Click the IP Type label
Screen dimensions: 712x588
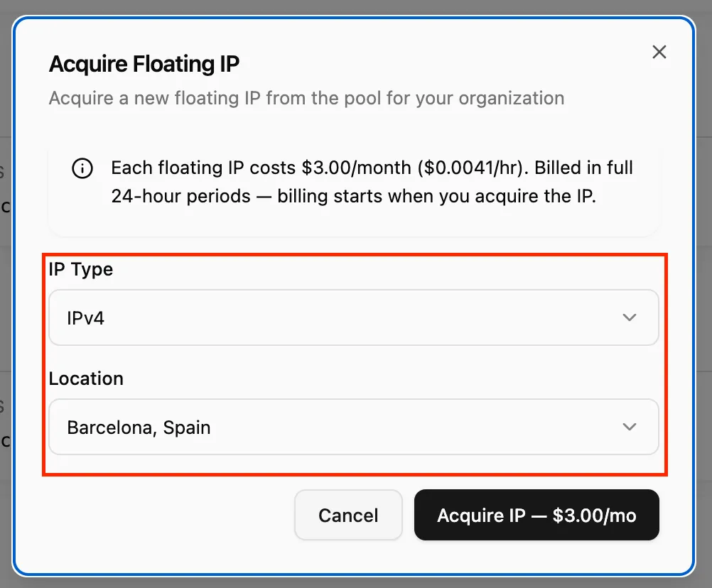(81, 269)
